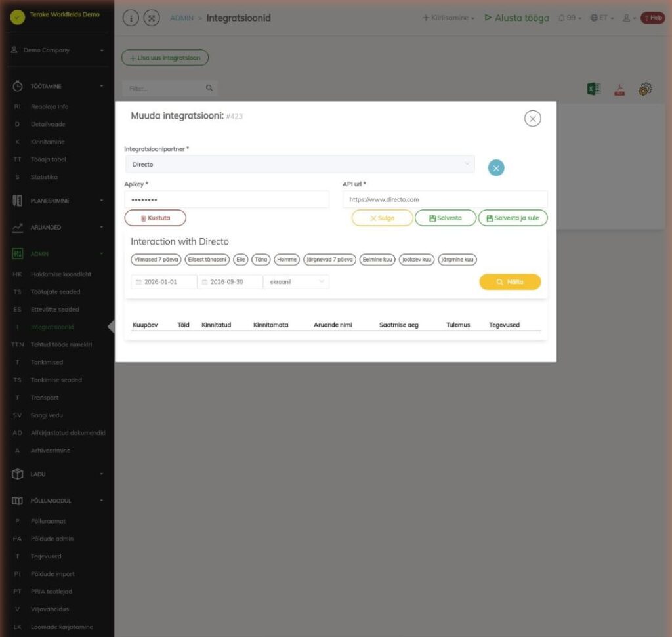Open Demo Company dropdown
The height and width of the screenshot is (637, 672).
click(58, 50)
